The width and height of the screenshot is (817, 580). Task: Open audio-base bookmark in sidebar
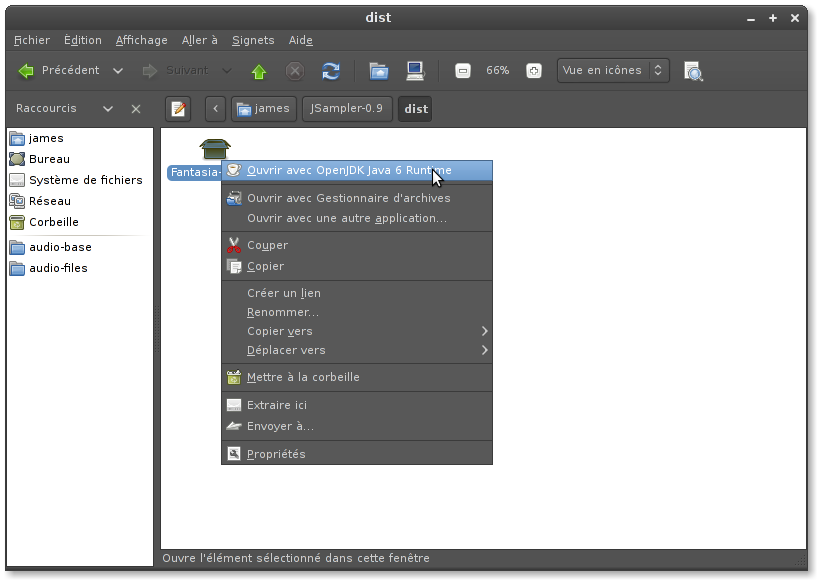point(80,247)
